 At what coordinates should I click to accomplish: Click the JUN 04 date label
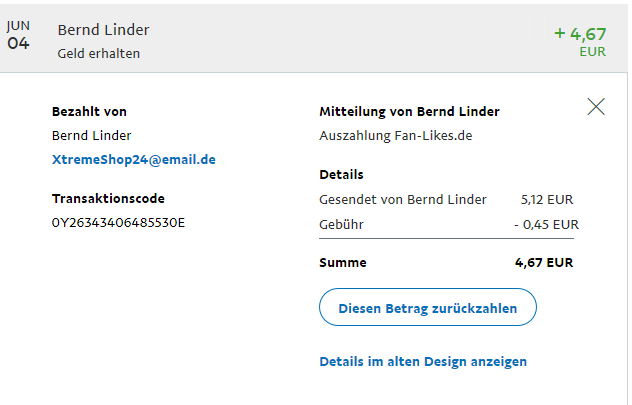click(x=18, y=37)
